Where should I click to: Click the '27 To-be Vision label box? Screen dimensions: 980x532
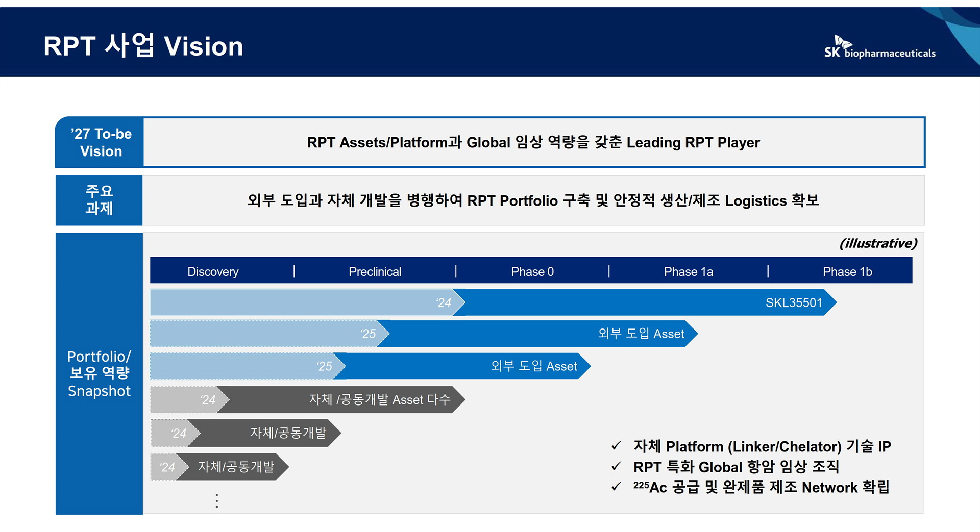tap(100, 142)
